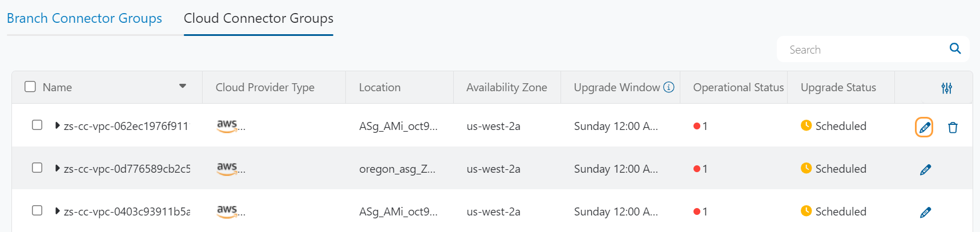Viewport: 980px width, 232px height.
Task: Select the Cloud Connector Groups tab
Action: (259, 18)
